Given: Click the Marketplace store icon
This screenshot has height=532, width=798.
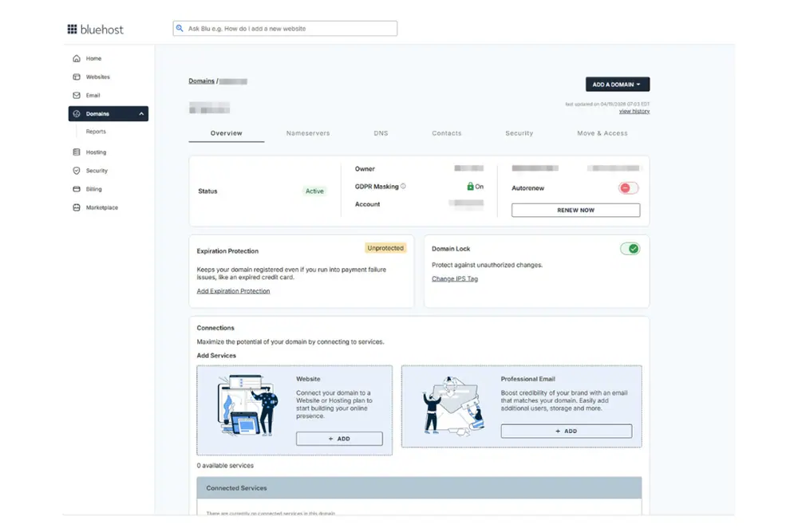Looking at the screenshot, I should tap(77, 207).
